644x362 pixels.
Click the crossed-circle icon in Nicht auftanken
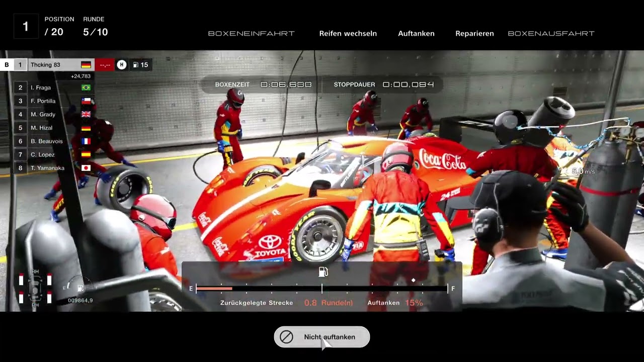[287, 337]
